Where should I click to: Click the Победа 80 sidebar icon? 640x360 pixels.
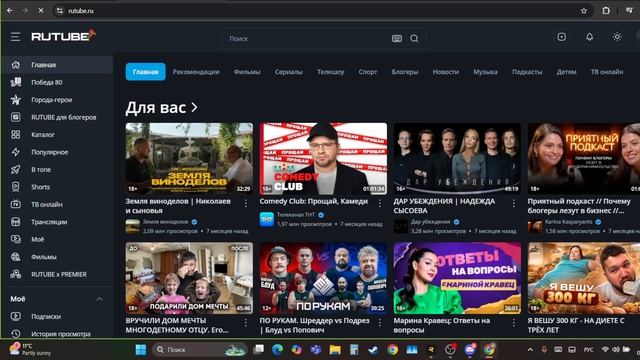click(16, 82)
